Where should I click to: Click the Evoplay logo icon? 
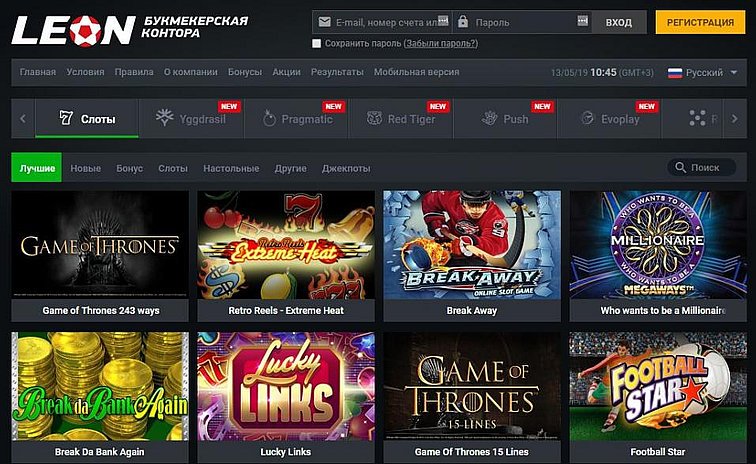pyautogui.click(x=587, y=118)
